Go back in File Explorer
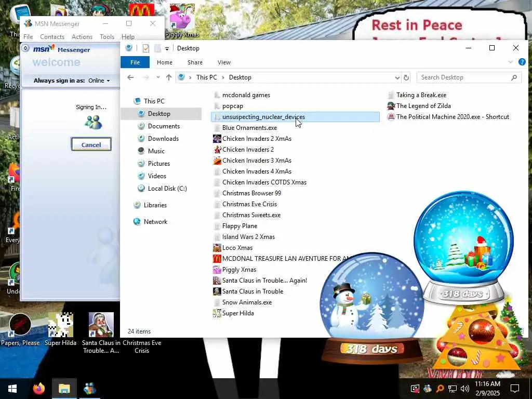The height and width of the screenshot is (399, 532). pyautogui.click(x=130, y=77)
